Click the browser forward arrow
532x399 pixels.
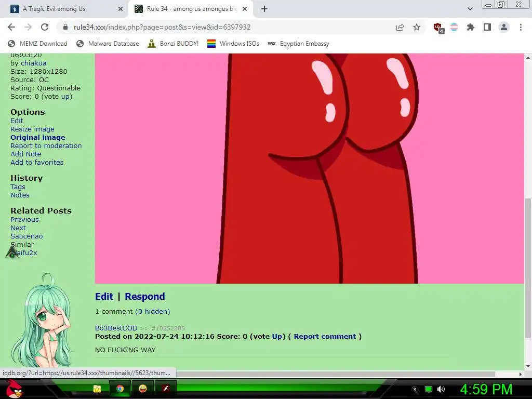(28, 27)
